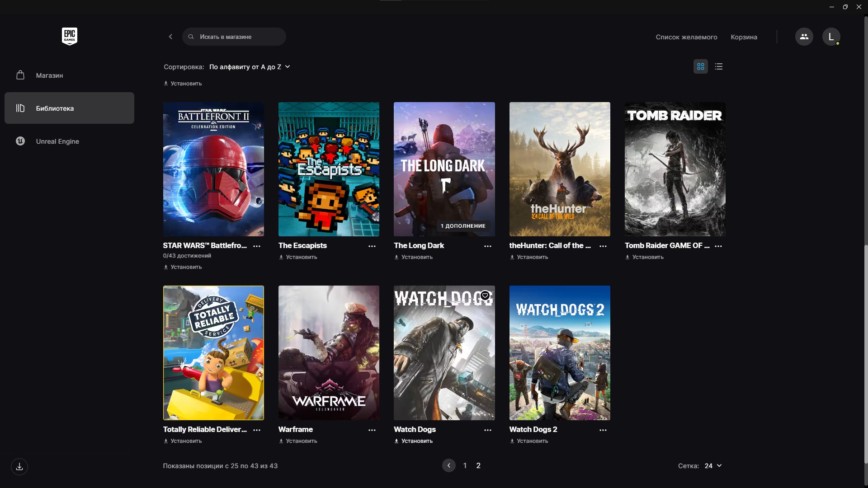Open the L profile avatar menu

[831, 37]
